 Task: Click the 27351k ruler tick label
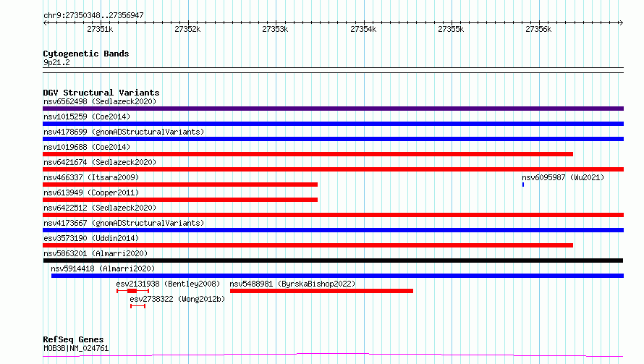(100, 29)
